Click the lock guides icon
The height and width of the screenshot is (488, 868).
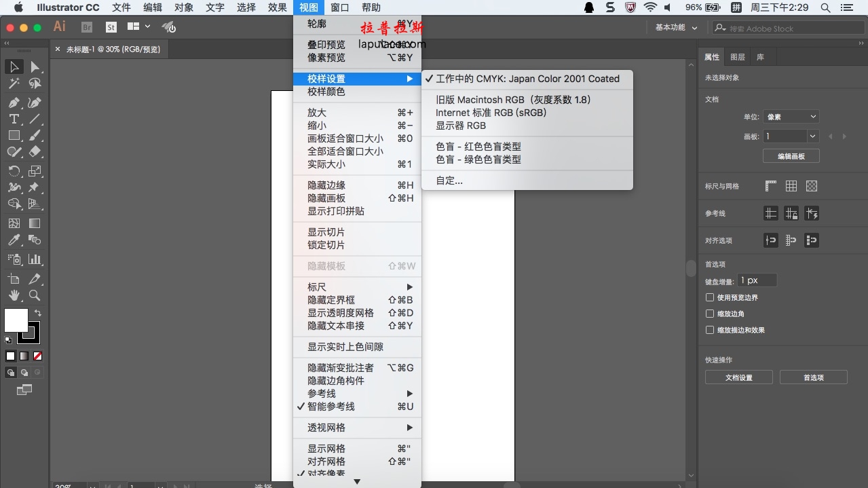point(791,213)
